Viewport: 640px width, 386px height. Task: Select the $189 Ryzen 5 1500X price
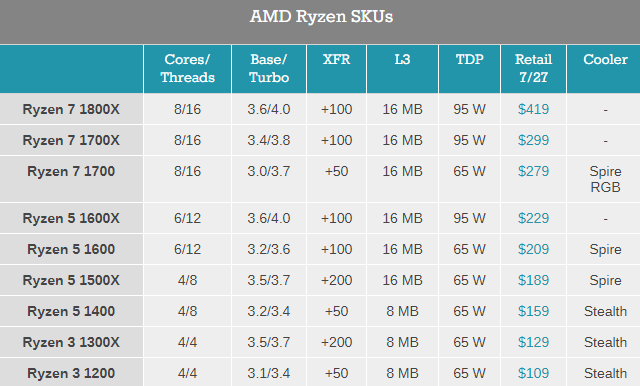[533, 280]
